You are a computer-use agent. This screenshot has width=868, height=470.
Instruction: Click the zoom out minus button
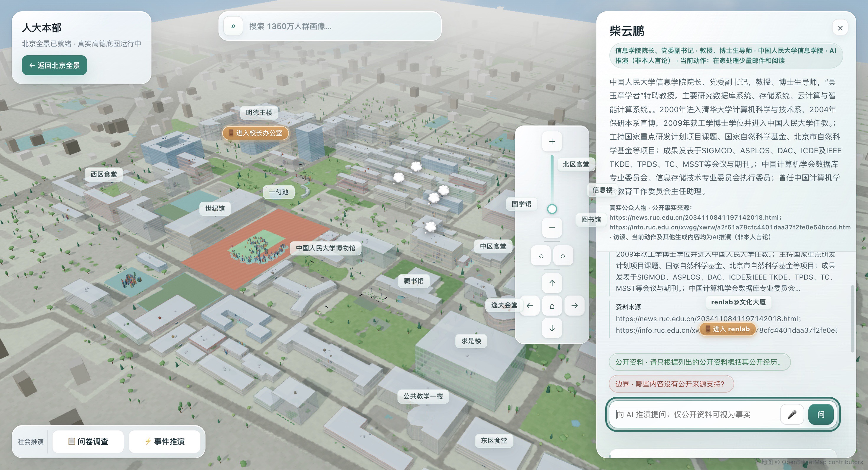point(552,227)
